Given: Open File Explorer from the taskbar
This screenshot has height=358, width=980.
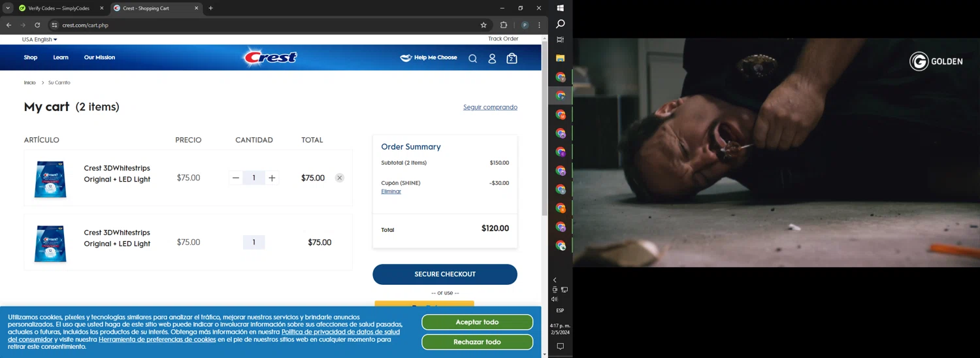Looking at the screenshot, I should pyautogui.click(x=560, y=58).
